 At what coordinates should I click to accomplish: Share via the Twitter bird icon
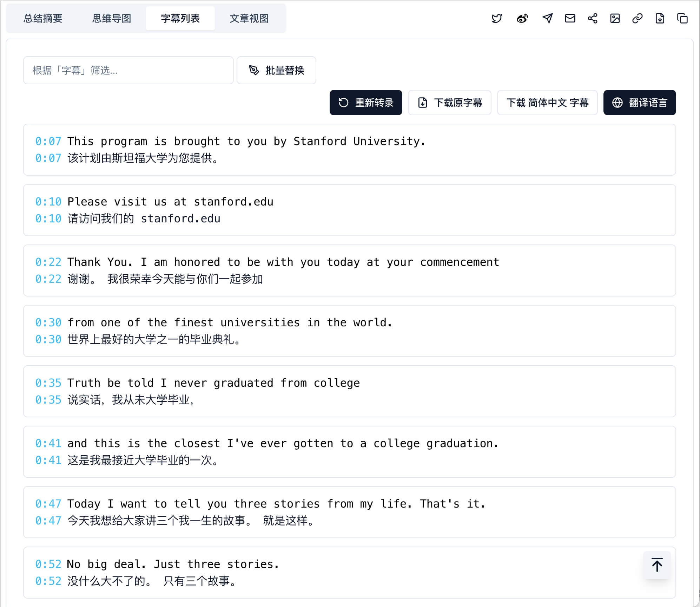click(497, 18)
